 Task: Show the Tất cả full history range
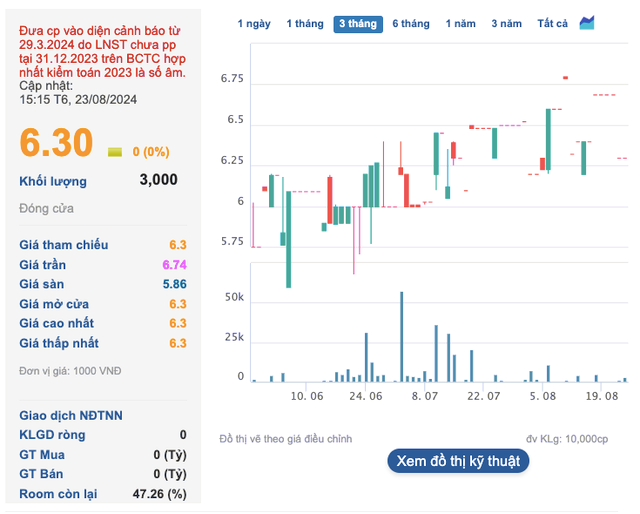[x=552, y=23]
